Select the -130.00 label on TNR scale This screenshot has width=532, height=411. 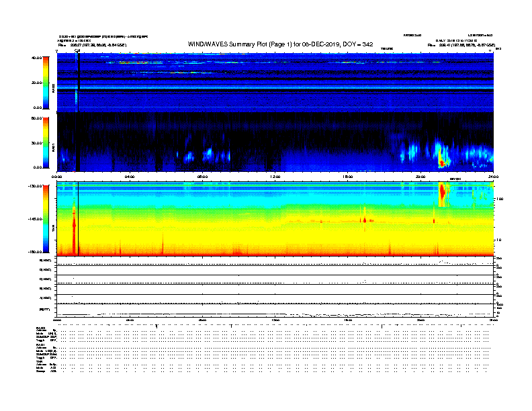(36, 186)
